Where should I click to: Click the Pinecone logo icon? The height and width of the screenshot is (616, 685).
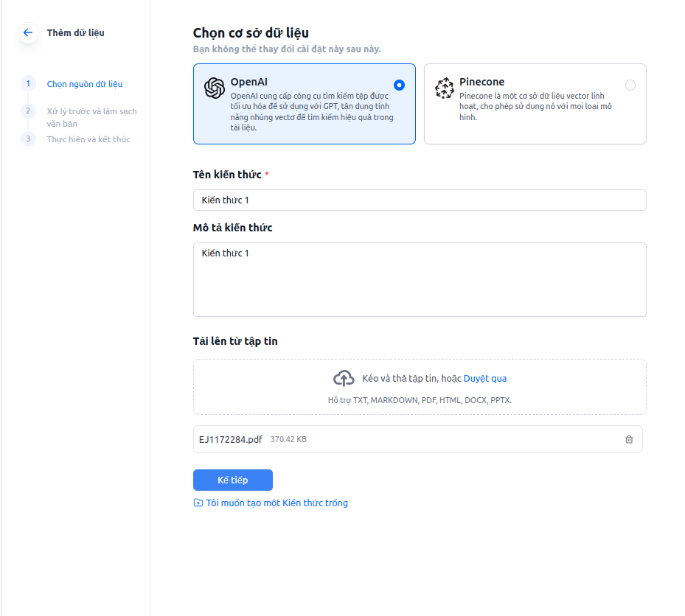click(x=444, y=88)
